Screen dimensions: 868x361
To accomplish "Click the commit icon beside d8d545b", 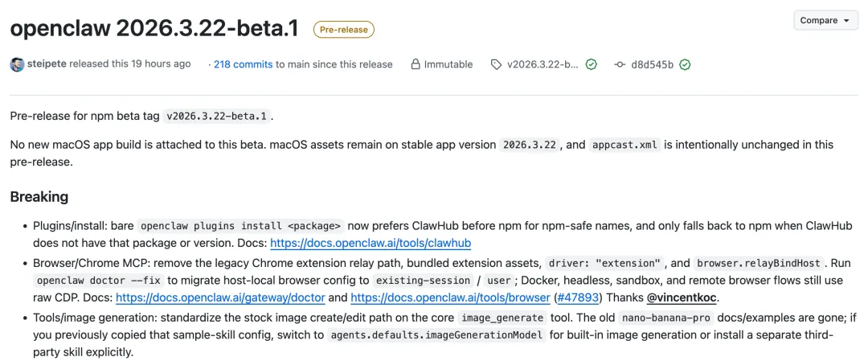I will click(x=620, y=64).
